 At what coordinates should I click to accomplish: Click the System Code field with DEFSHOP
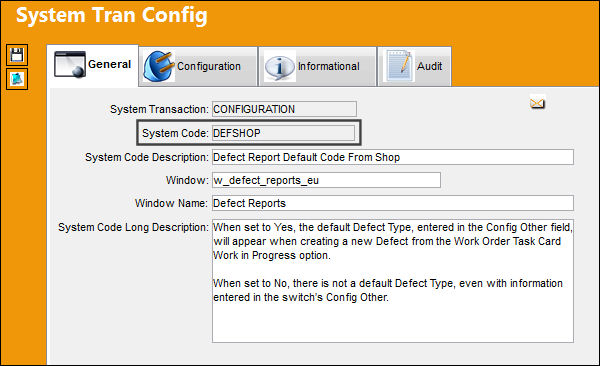284,133
